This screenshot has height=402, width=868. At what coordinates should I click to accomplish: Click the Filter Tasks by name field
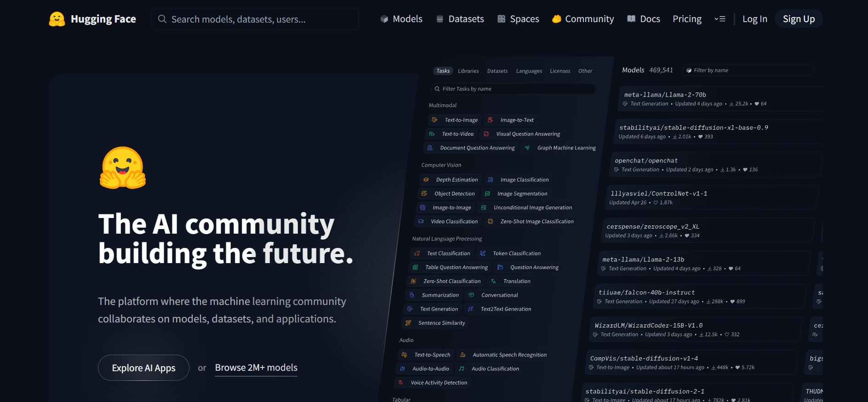pos(514,89)
